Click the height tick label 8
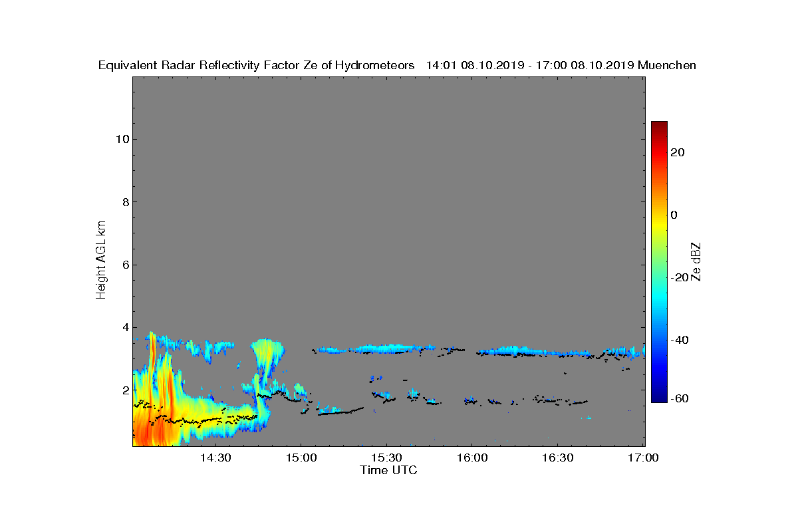The width and height of the screenshot is (798, 532). pos(124,202)
